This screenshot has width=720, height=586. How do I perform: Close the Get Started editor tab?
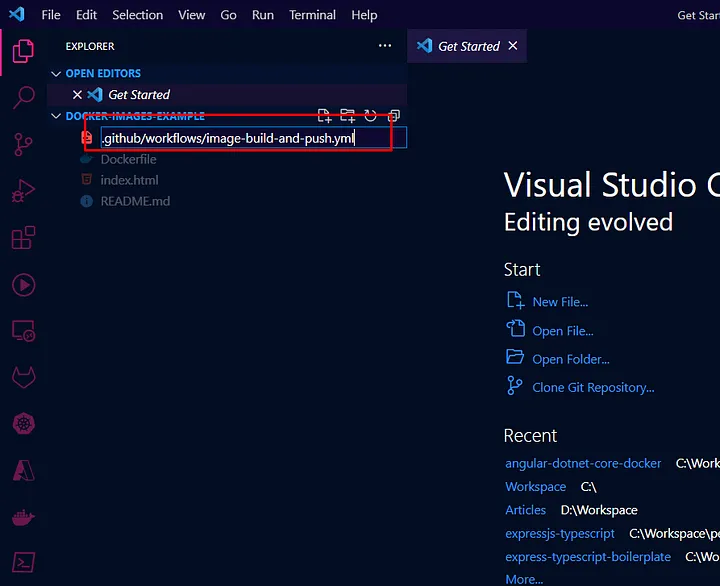[x=513, y=46]
